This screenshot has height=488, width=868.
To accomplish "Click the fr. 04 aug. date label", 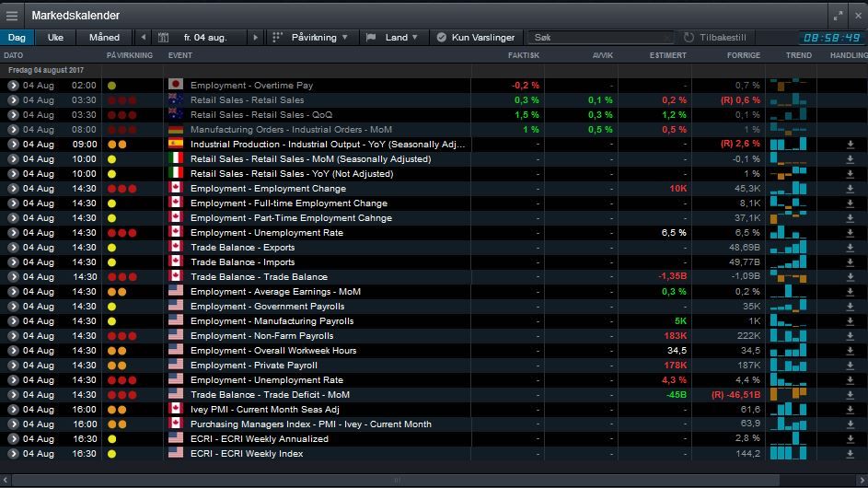I will (205, 38).
